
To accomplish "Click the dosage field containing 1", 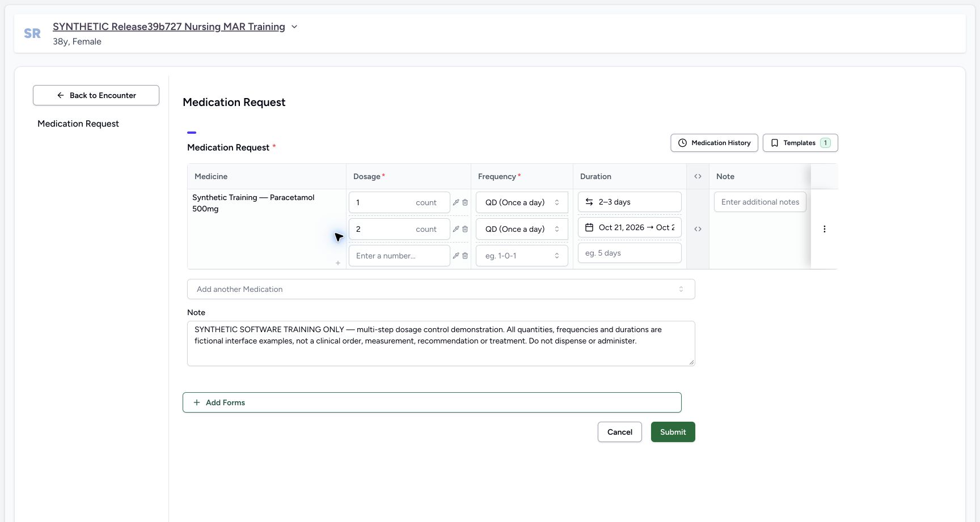I will coord(399,202).
